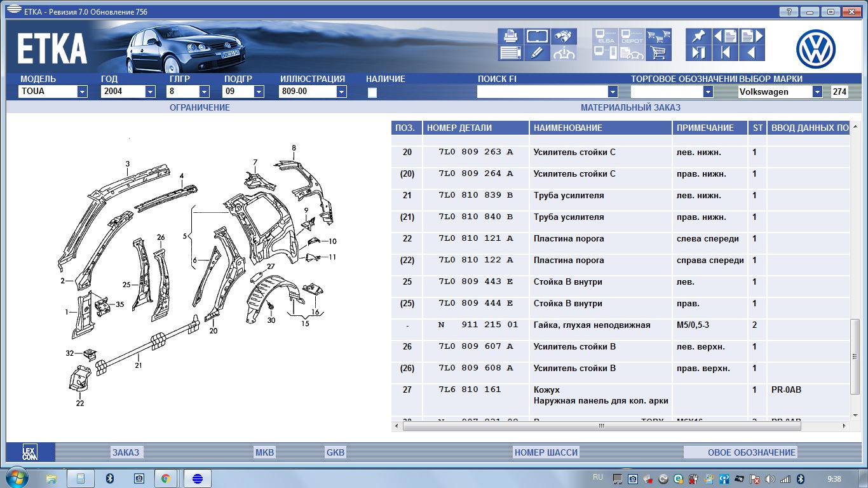Image resolution: width=868 pixels, height=488 pixels.
Task: Open the ТОРГОВОЕ ОБОЗНАЧЕНИЕ dropdown
Action: [708, 91]
